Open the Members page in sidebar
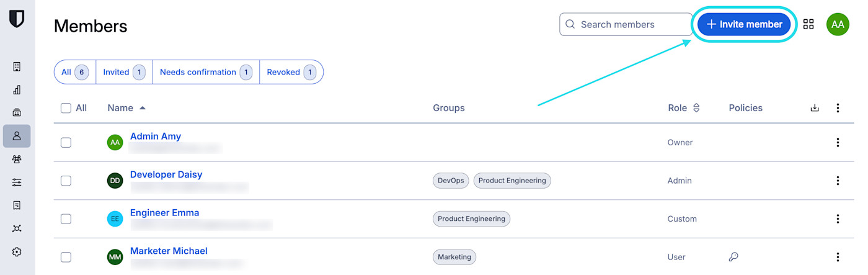This screenshot has width=868, height=275. click(x=17, y=135)
